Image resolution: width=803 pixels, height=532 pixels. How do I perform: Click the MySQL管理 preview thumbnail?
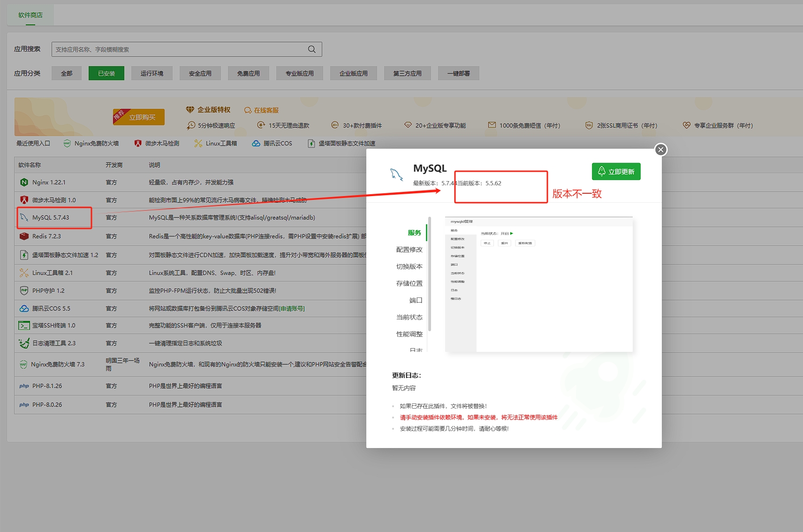pos(538,284)
